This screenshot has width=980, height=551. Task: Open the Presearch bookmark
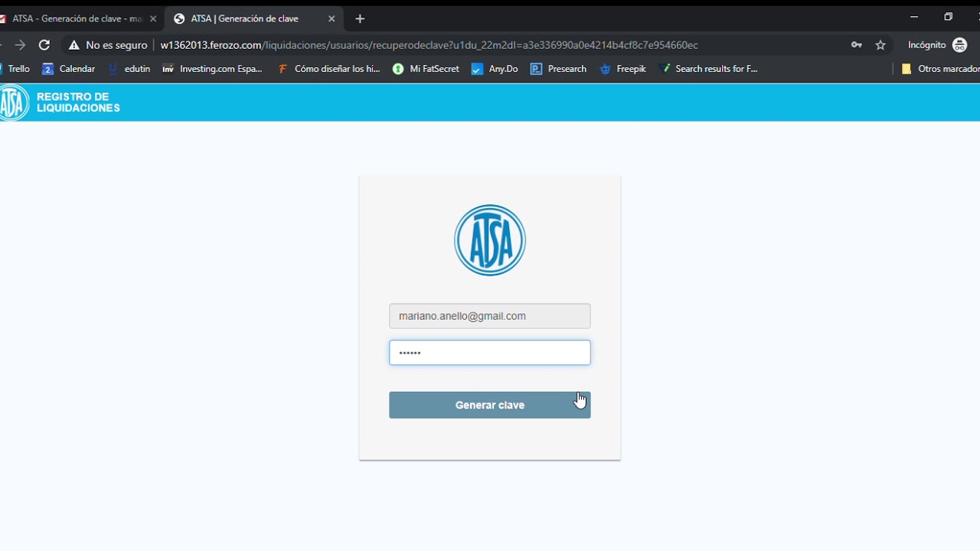tap(558, 69)
